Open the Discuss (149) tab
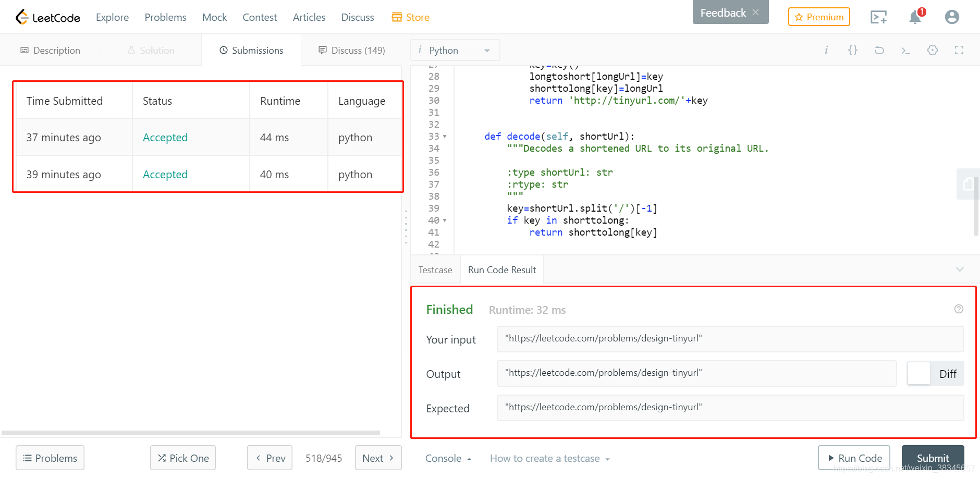 [x=351, y=50]
